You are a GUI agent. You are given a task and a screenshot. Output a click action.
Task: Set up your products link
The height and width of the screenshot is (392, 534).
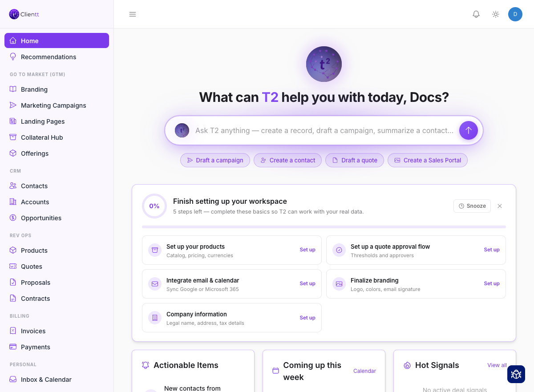coord(307,250)
